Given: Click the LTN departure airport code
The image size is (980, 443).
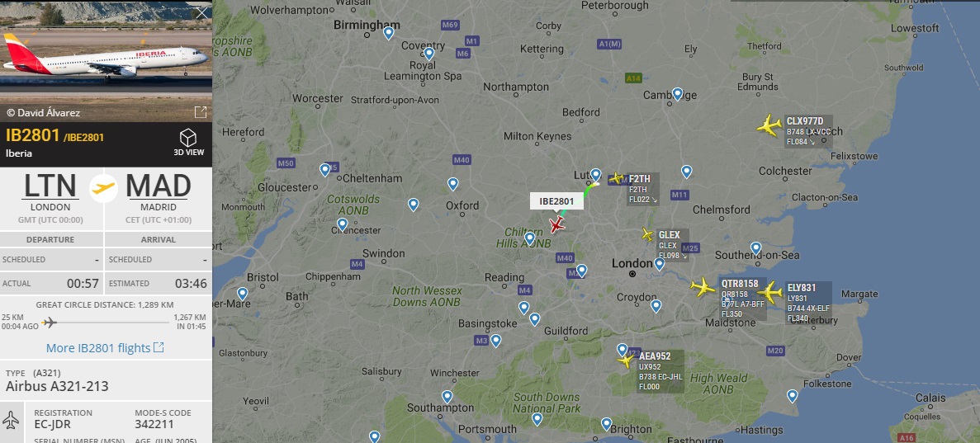Looking at the screenshot, I should (x=50, y=186).
